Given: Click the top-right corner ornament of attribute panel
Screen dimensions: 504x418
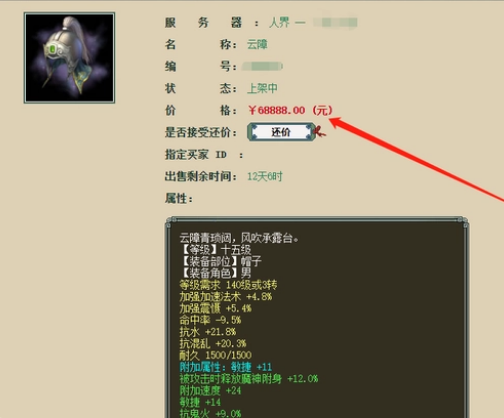Looking at the screenshot, I should click(x=463, y=221).
